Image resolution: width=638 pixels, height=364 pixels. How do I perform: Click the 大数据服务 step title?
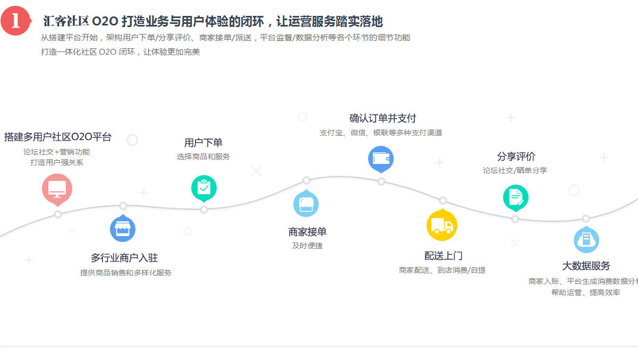click(x=586, y=266)
